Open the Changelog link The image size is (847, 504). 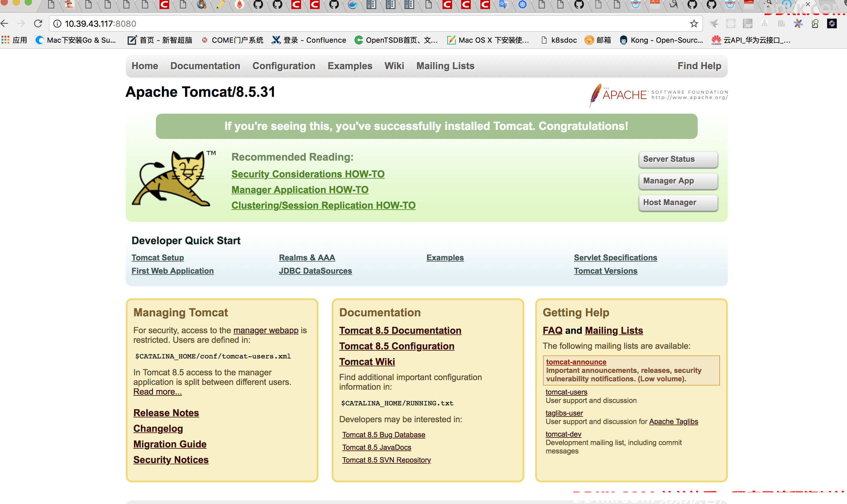pyautogui.click(x=158, y=428)
